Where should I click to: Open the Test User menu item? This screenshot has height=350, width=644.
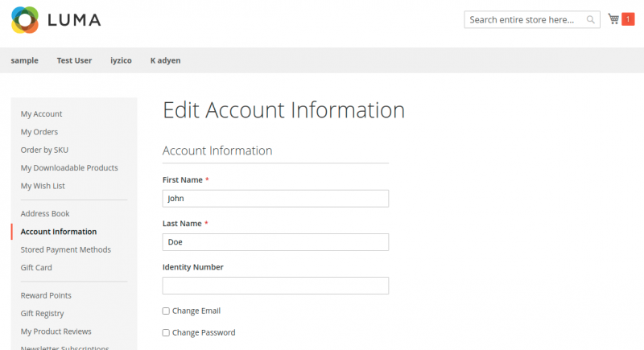point(74,60)
